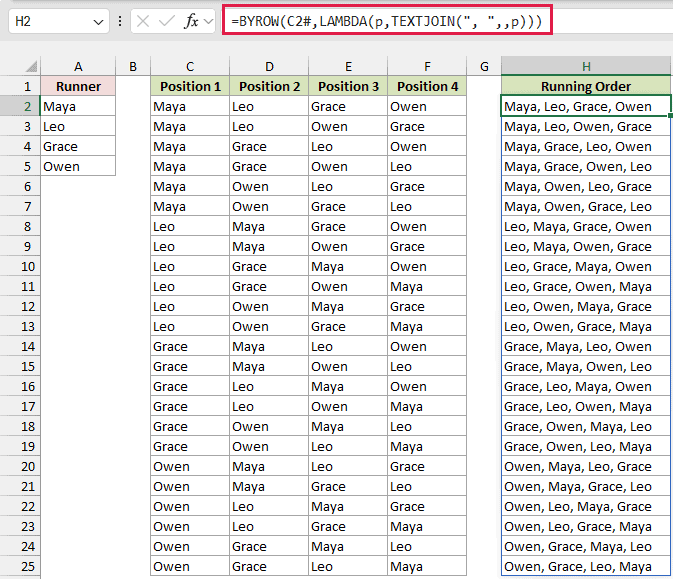Click the Running Order header cell
The width and height of the screenshot is (673, 579).
[586, 86]
